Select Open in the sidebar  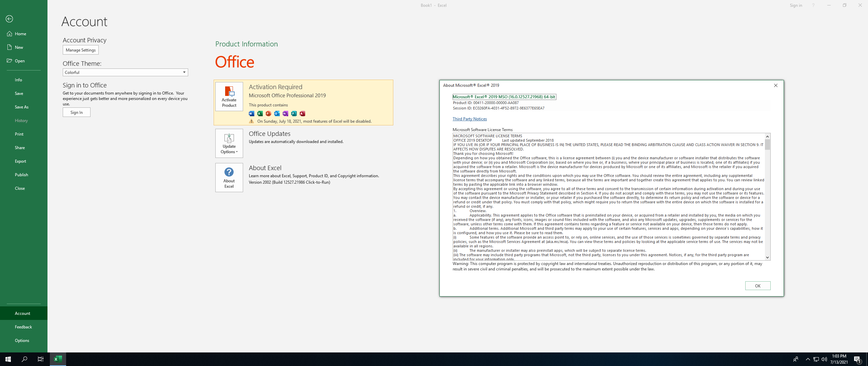(x=24, y=61)
